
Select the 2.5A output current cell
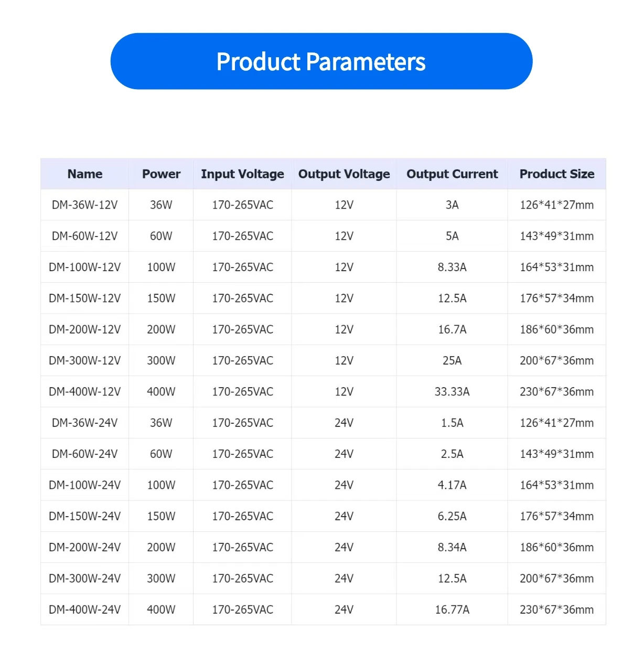click(x=452, y=454)
